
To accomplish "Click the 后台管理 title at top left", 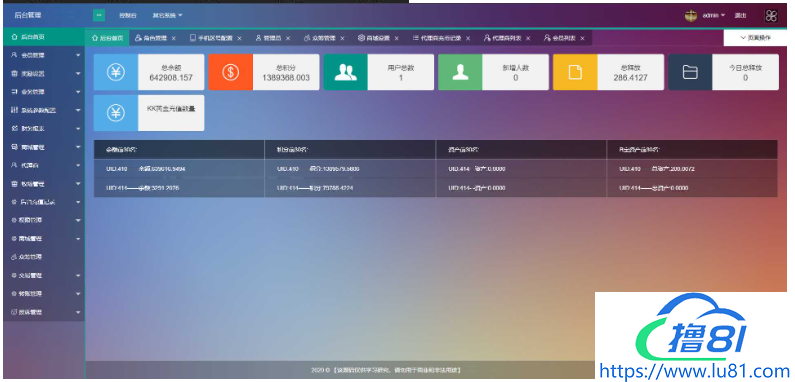I will (28, 15).
